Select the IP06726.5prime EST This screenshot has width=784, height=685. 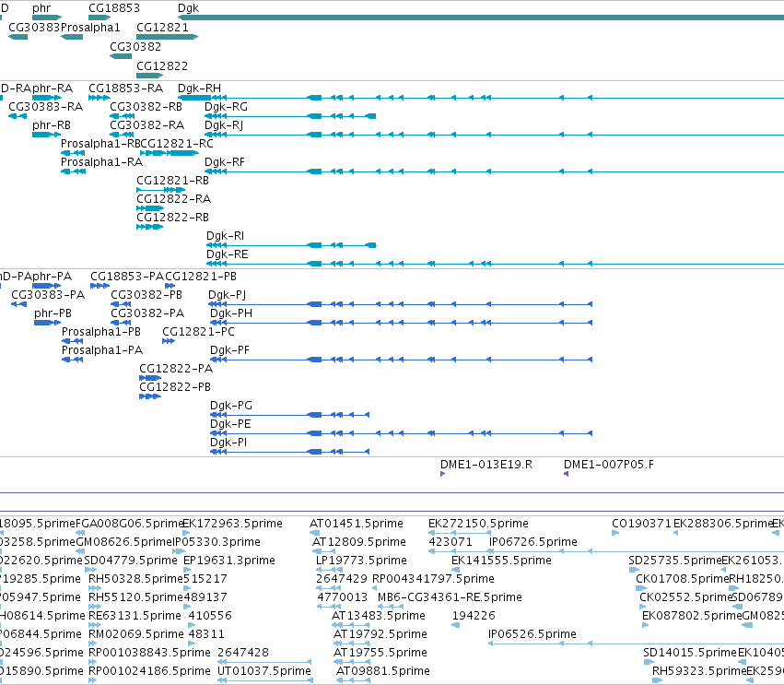click(x=637, y=551)
